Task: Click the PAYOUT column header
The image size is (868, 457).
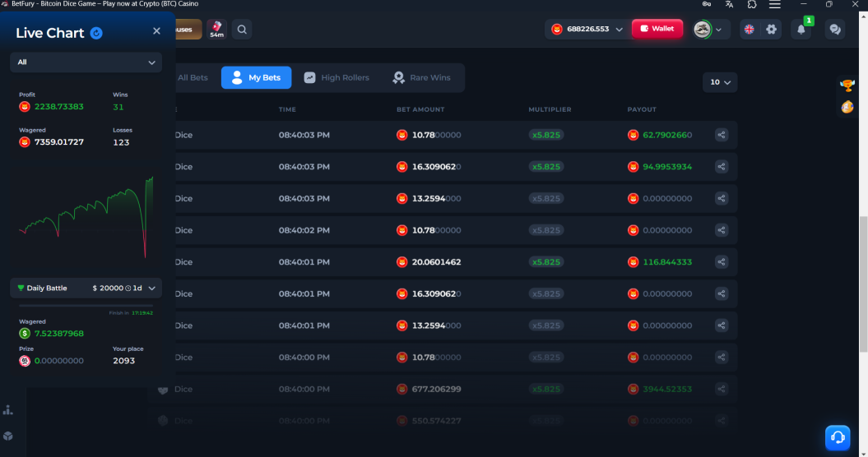Action: coord(642,109)
